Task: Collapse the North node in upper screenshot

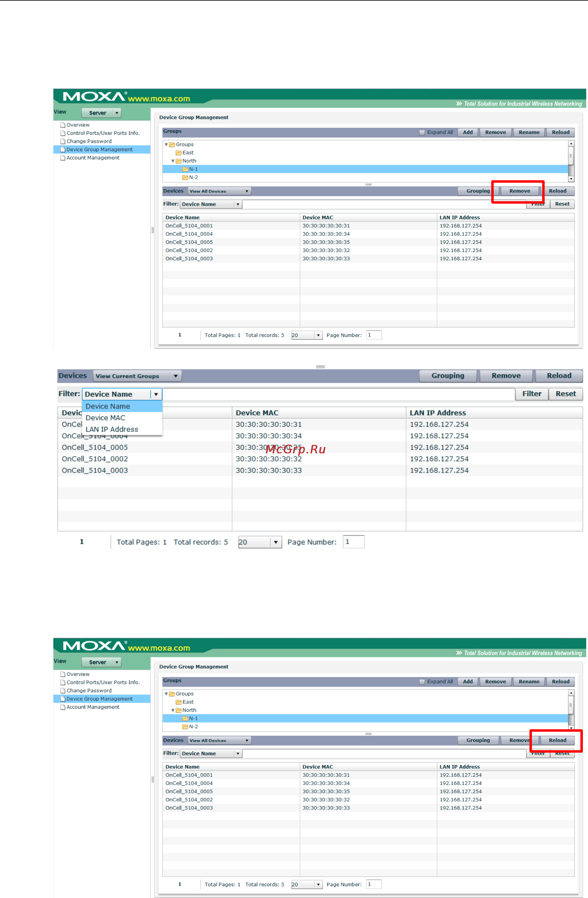Action: pyautogui.click(x=173, y=161)
